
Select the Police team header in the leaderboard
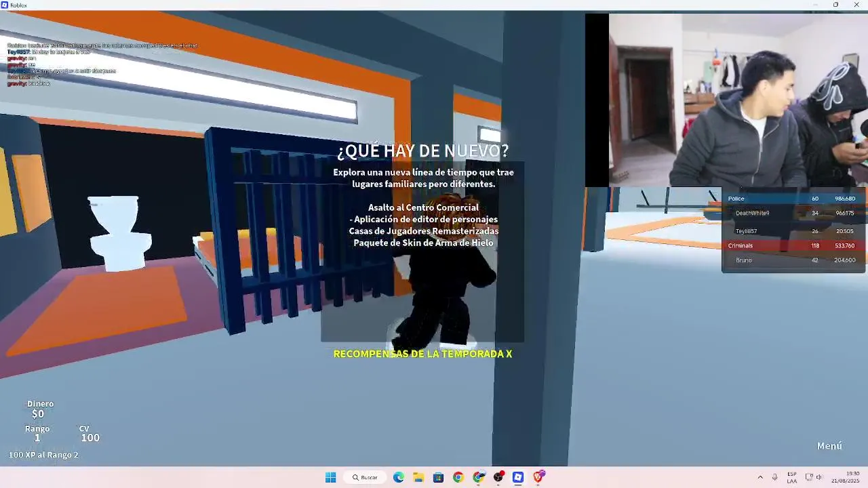793,199
